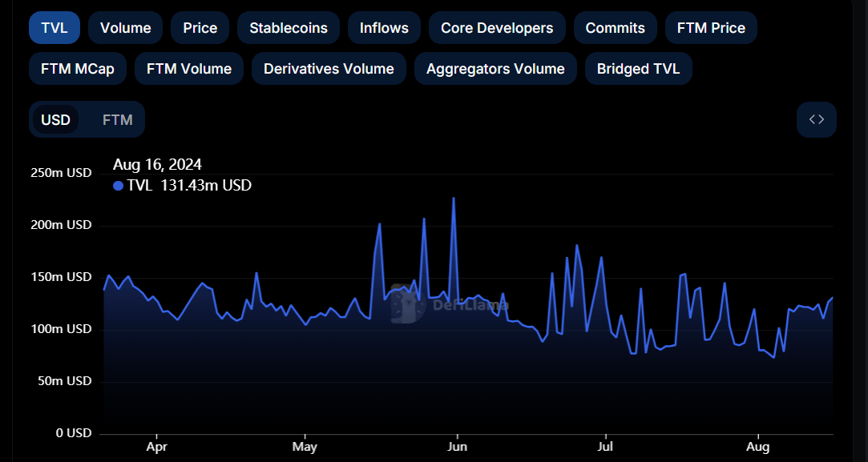This screenshot has width=868, height=462.
Task: Show Inflows on the chart
Action: point(384,28)
